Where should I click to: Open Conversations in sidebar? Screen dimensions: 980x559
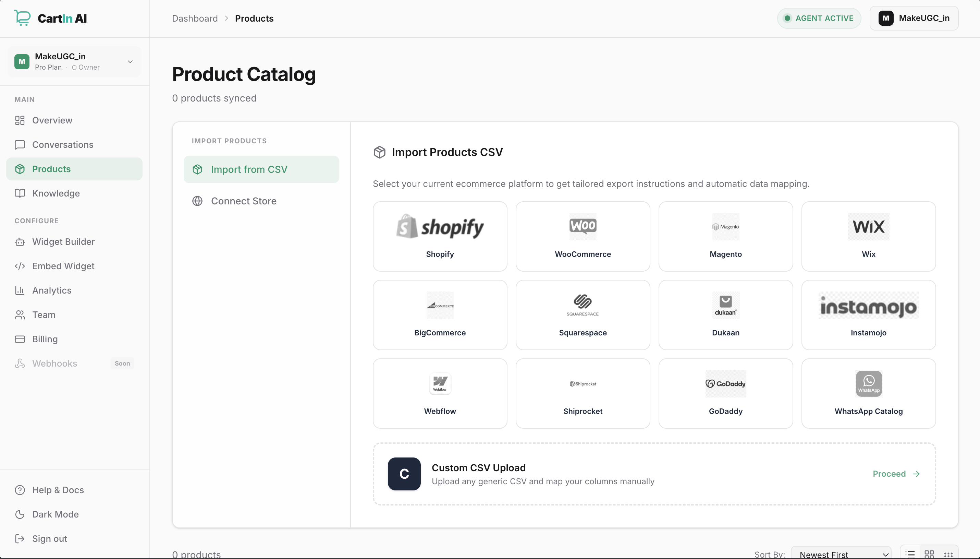(74, 145)
